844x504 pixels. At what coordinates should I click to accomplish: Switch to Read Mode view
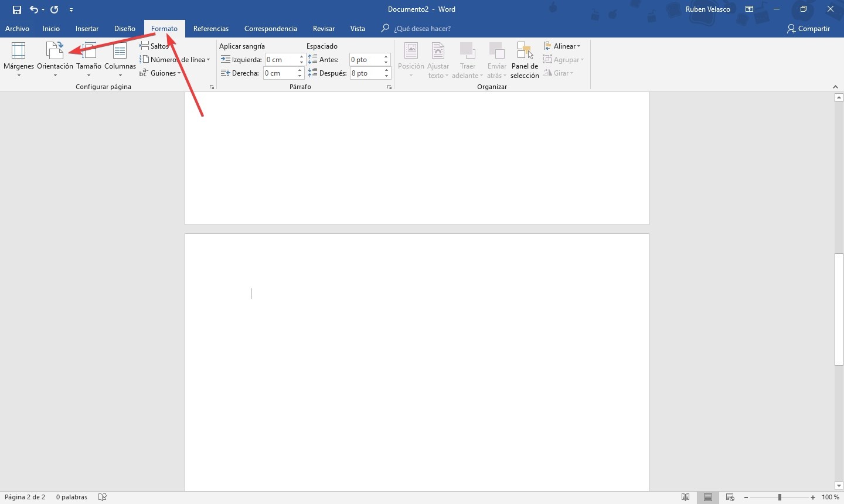685,497
